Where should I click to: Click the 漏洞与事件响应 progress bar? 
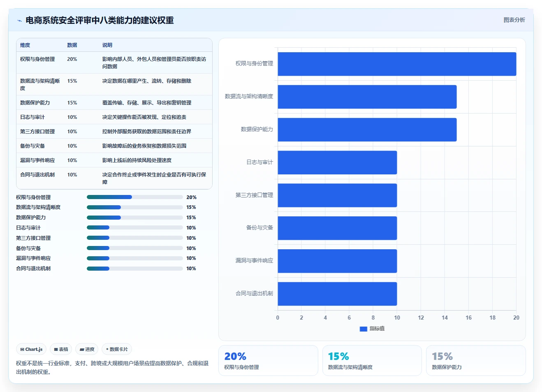coord(135,258)
